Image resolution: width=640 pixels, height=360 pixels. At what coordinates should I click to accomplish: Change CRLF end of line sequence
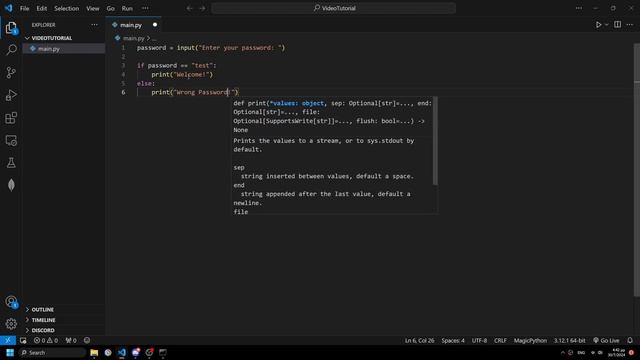(x=500, y=340)
